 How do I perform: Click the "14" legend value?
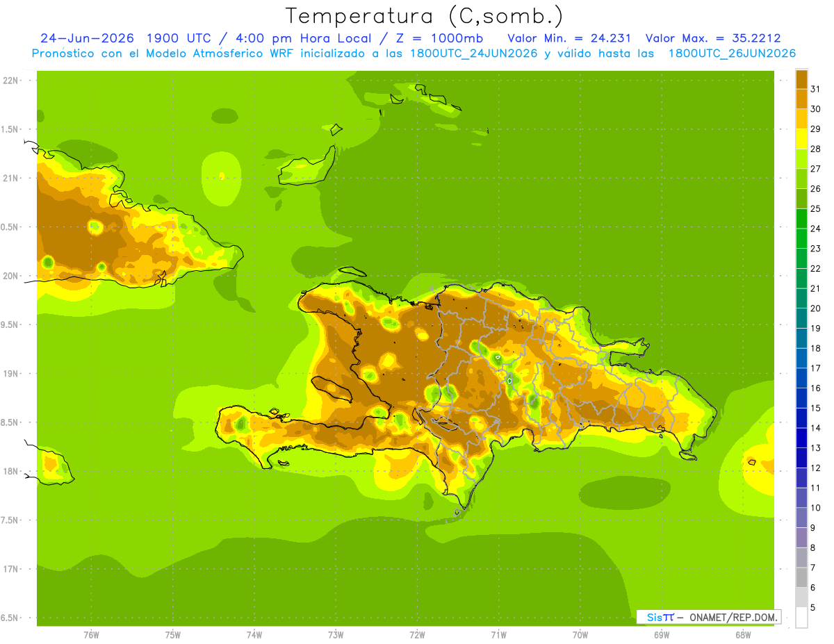[x=815, y=428]
